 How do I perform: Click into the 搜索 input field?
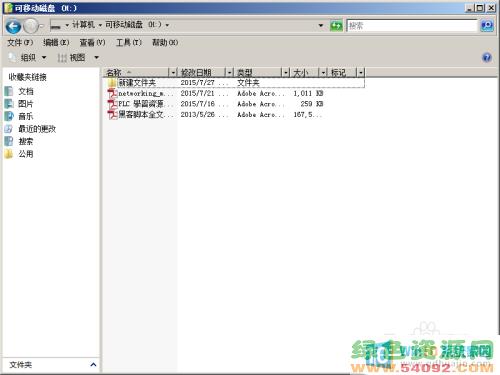pyautogui.click(x=412, y=26)
